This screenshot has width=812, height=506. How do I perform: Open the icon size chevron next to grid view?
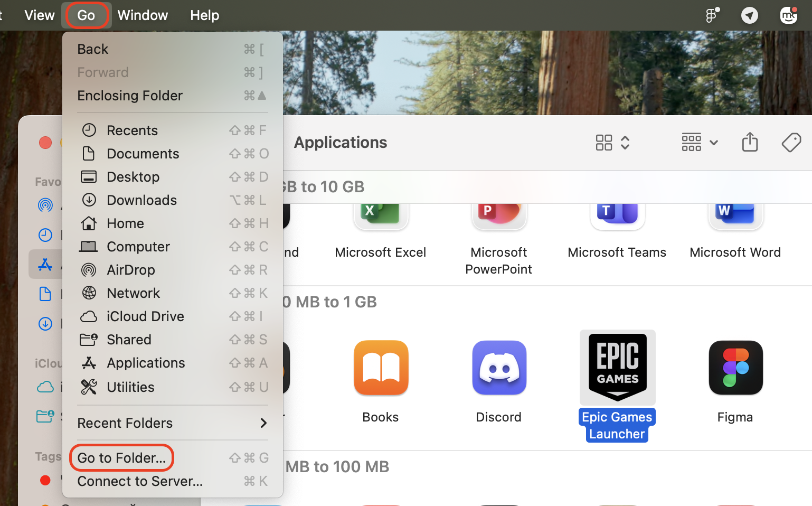pyautogui.click(x=626, y=142)
